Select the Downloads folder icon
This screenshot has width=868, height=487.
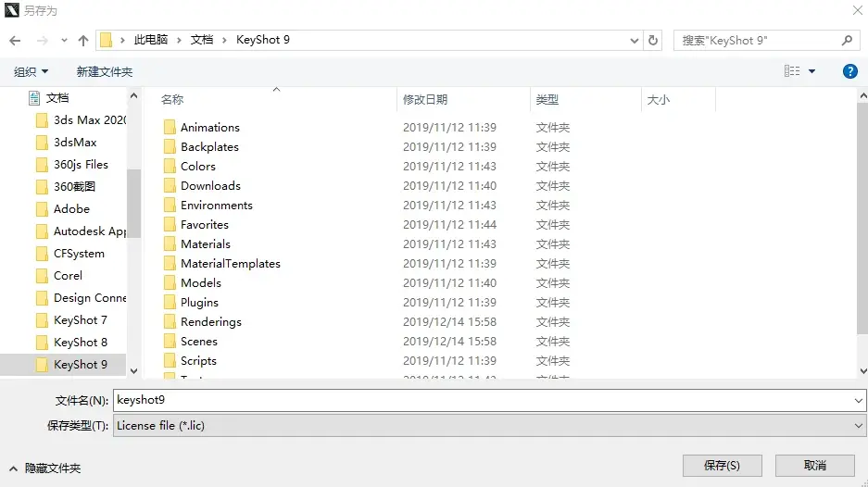(170, 185)
